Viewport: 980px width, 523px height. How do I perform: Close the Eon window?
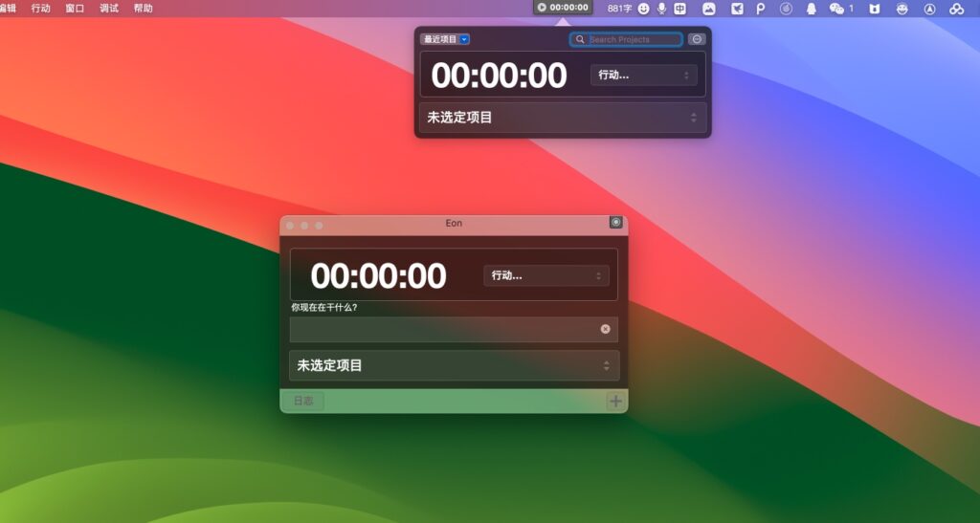(x=290, y=226)
